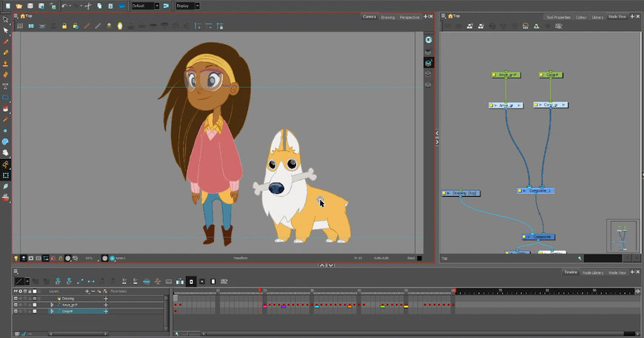Click the render view cube icon
The height and width of the screenshot is (338, 644).
coord(429,63)
